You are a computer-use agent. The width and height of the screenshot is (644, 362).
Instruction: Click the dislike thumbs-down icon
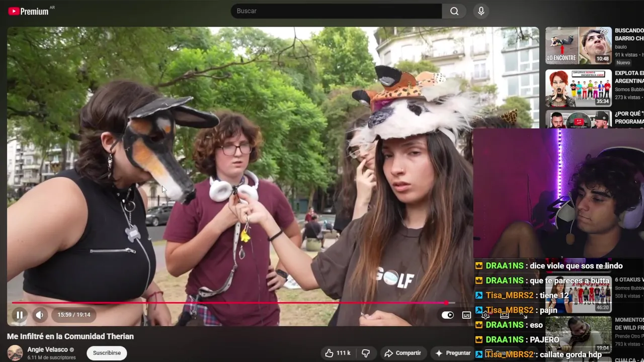(x=366, y=353)
